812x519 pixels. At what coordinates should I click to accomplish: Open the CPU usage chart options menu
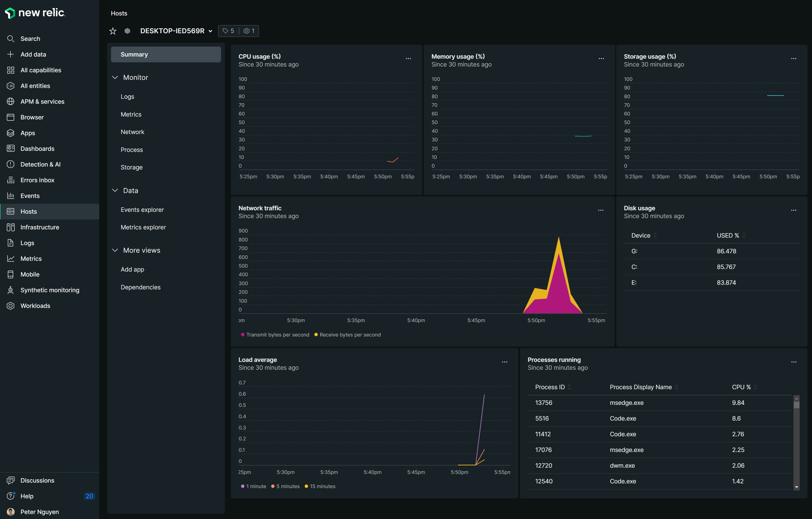(408, 59)
